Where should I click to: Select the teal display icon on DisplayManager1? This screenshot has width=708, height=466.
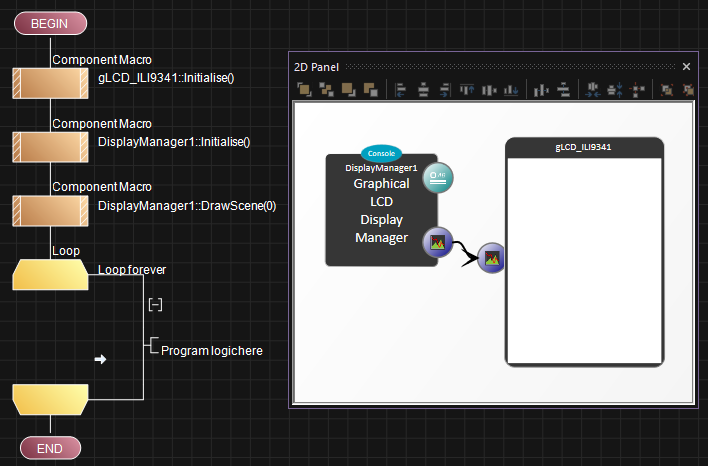click(439, 179)
